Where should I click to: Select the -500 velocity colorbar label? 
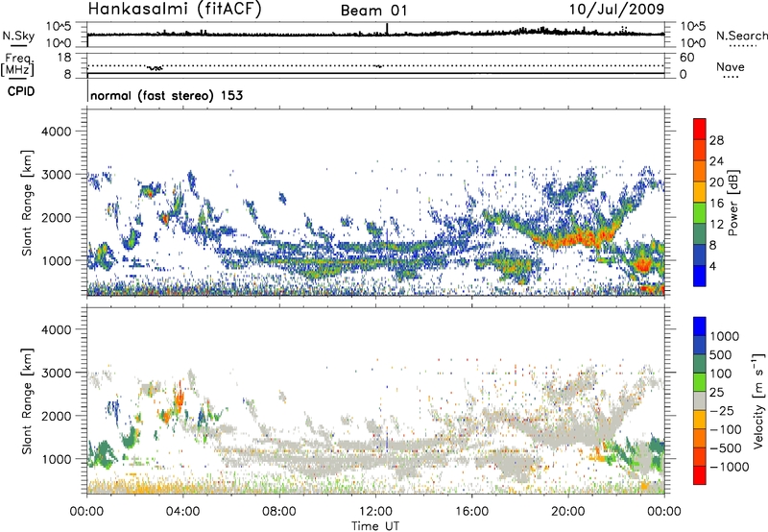(x=725, y=448)
